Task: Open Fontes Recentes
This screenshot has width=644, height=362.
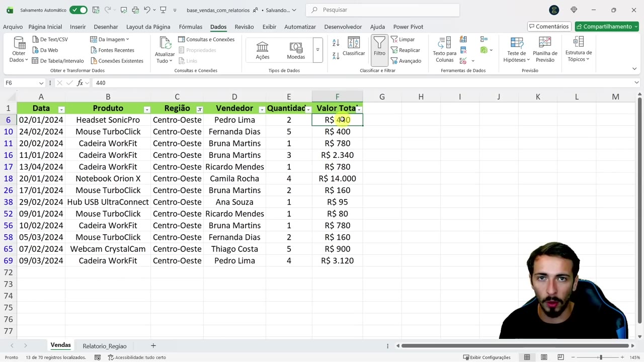Action: (x=112, y=50)
